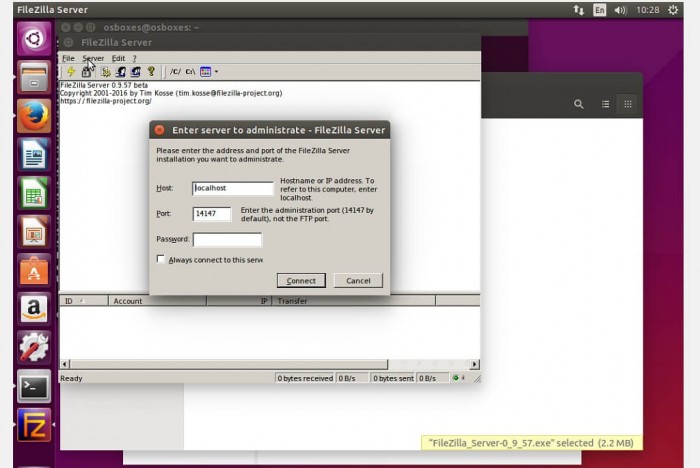
Task: Open LibreOffice Impress from the launcher
Action: pyautogui.click(x=34, y=232)
